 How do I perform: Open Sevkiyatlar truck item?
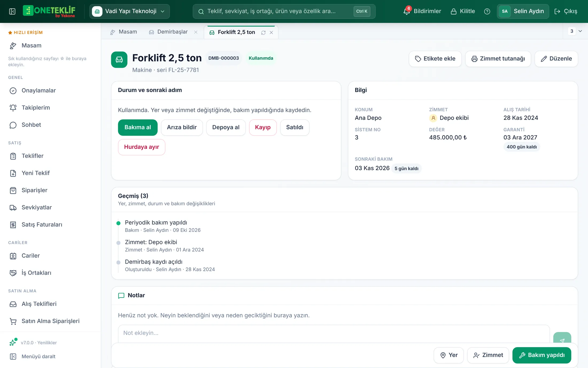click(51, 207)
